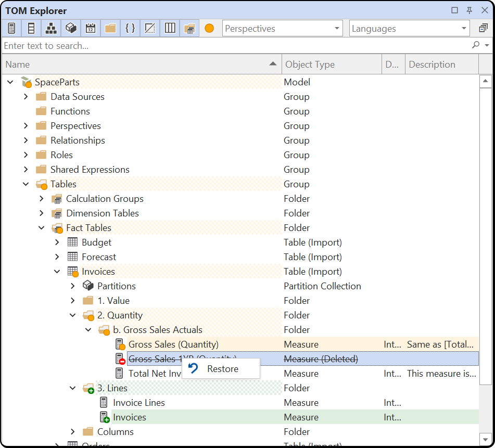Click the SpaceParts model icon

point(27,82)
